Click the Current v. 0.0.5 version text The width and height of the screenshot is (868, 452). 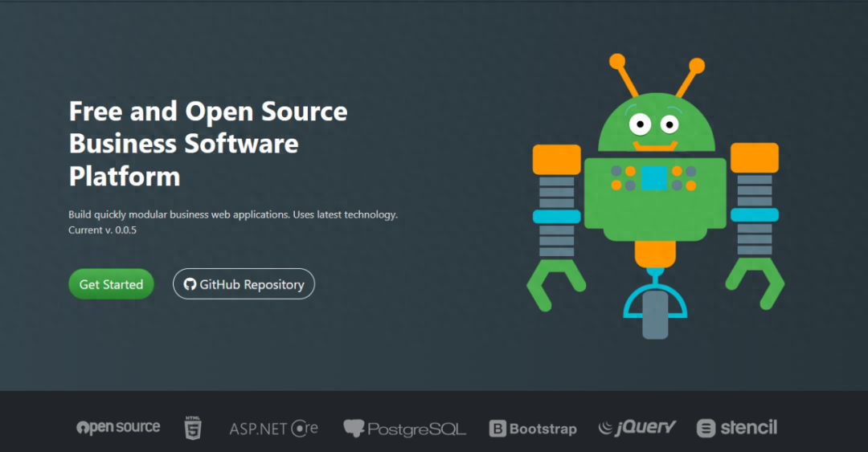click(102, 230)
